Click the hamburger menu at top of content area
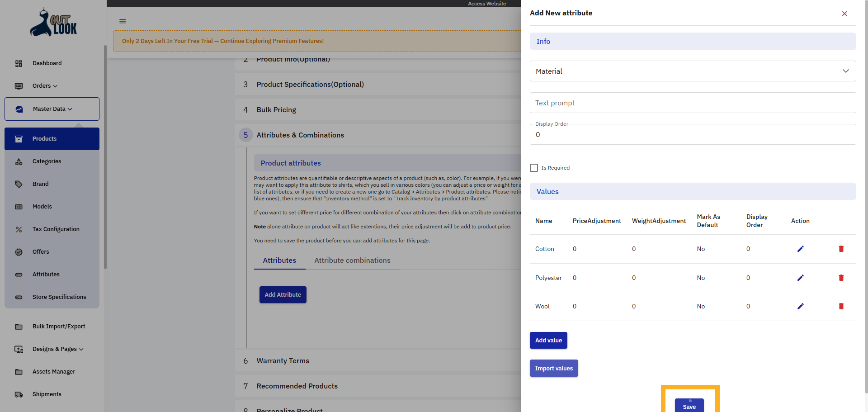The image size is (868, 412). (x=122, y=21)
